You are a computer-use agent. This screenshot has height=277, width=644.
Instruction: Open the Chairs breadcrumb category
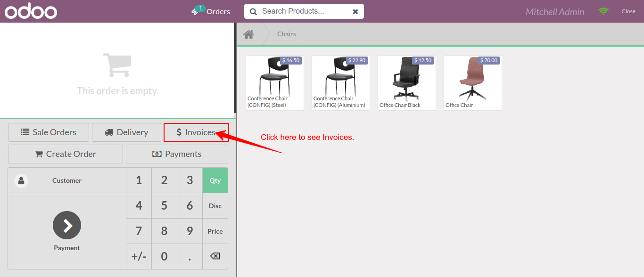pos(287,34)
